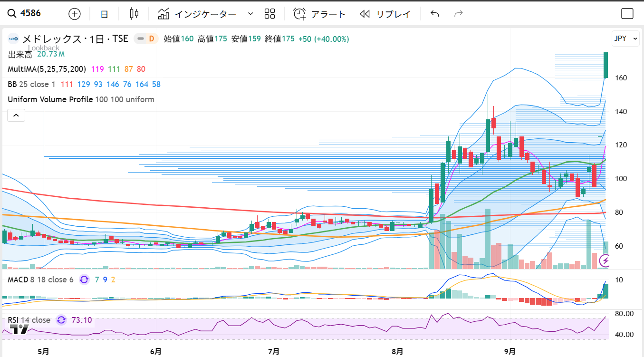Select the 日 timeframe interval

coord(104,14)
